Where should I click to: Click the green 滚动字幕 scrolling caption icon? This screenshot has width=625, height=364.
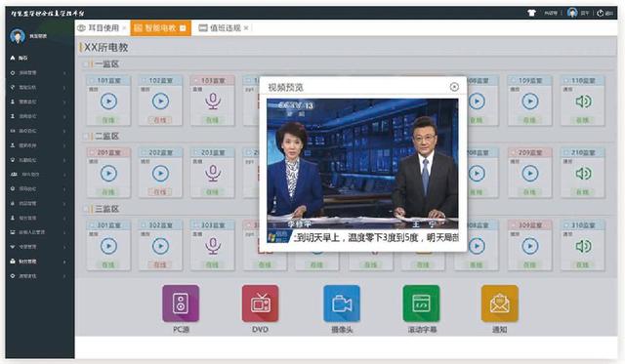pos(421,303)
